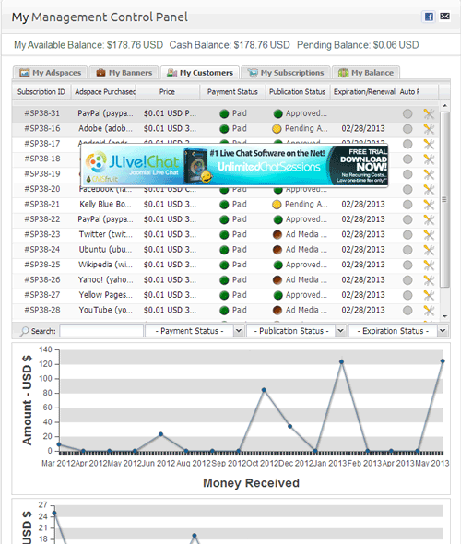Click cancel scissors icon for #SP38-23
This screenshot has width=461, height=544.
(x=429, y=235)
